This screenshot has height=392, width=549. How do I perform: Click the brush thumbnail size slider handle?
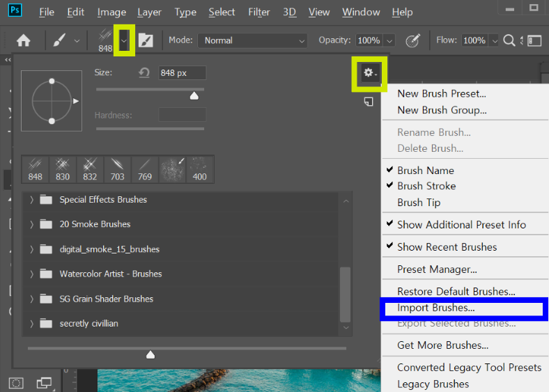[x=150, y=355]
